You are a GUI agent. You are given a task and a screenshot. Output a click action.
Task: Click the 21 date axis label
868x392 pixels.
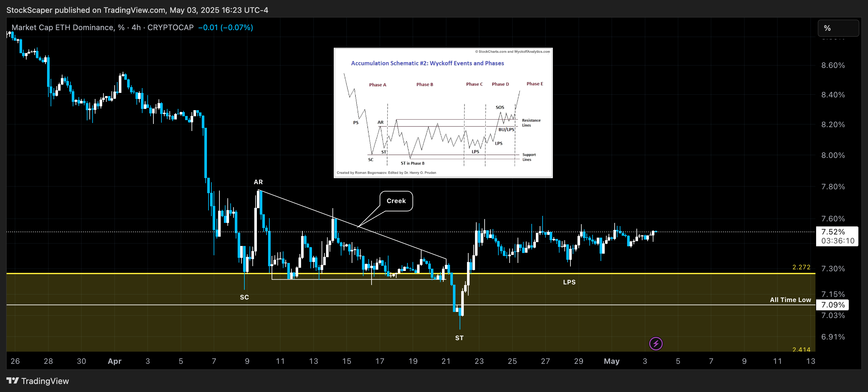point(446,361)
